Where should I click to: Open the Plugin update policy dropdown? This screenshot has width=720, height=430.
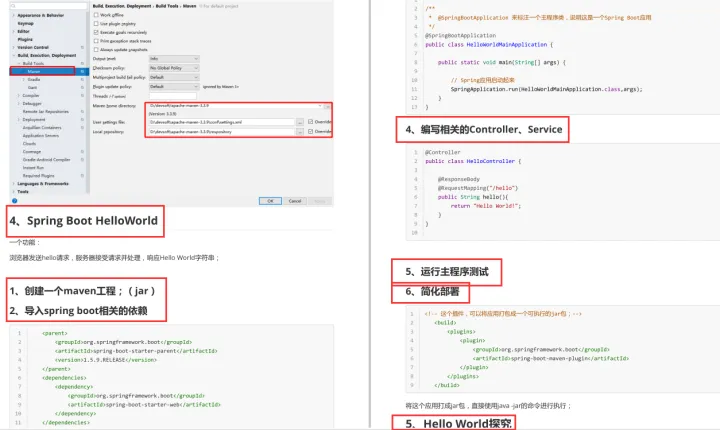click(174, 86)
